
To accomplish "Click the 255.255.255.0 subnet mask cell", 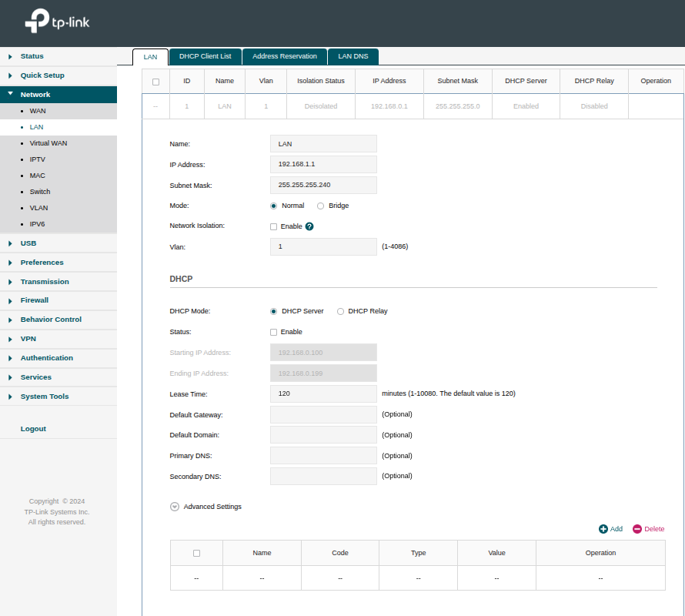I will pyautogui.click(x=457, y=106).
